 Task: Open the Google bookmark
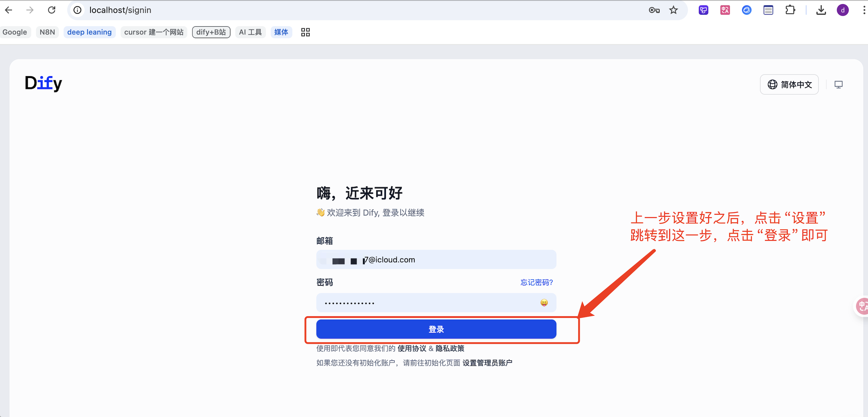coord(15,32)
